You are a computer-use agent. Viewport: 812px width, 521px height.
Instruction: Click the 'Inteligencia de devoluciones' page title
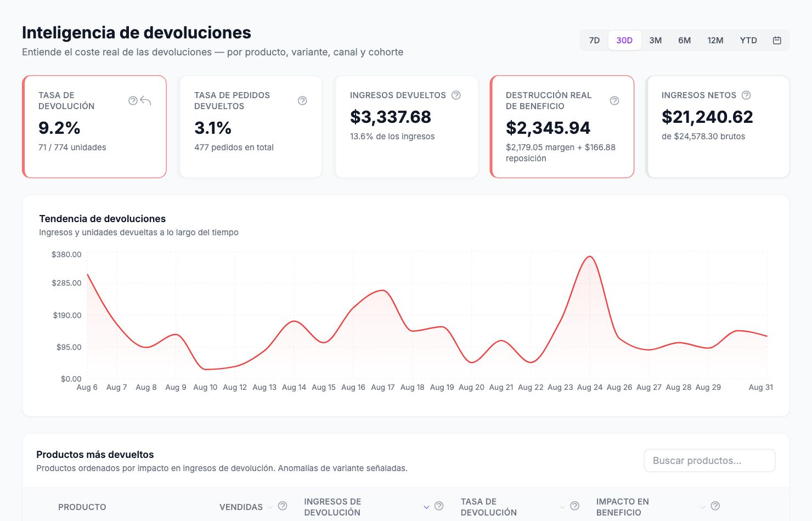[x=137, y=33]
